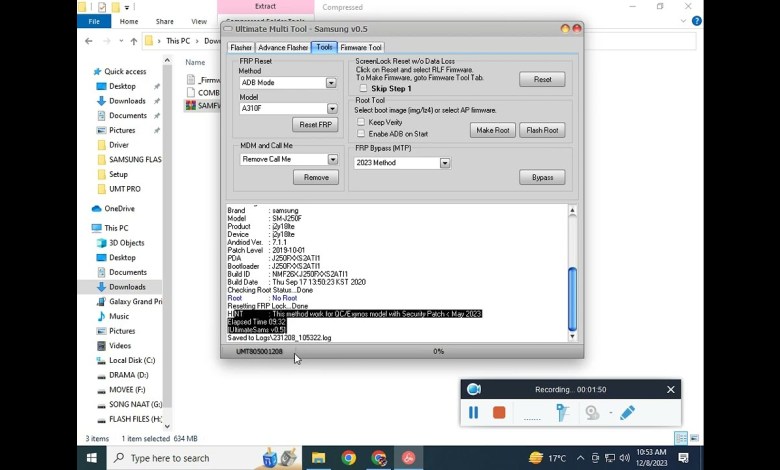Click the Bypass button

[x=542, y=177]
